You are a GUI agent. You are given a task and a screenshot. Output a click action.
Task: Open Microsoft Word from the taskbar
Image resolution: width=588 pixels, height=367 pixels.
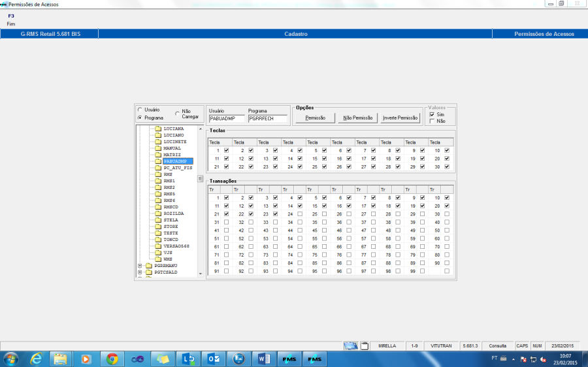point(265,359)
